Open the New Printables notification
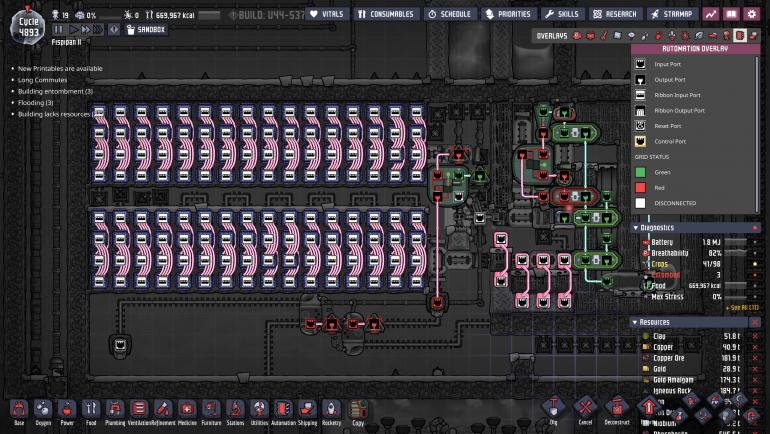Image resolution: width=770 pixels, height=434 pixels. (x=60, y=69)
